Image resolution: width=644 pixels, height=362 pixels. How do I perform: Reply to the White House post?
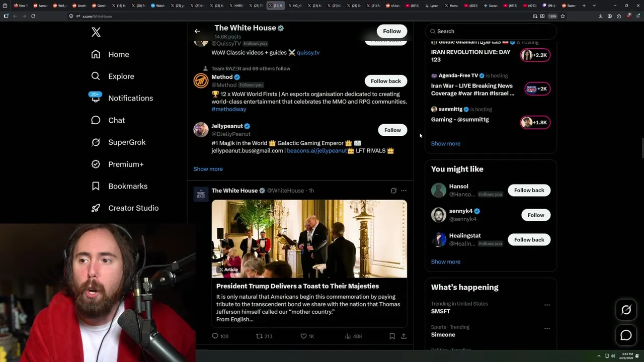[x=220, y=336]
